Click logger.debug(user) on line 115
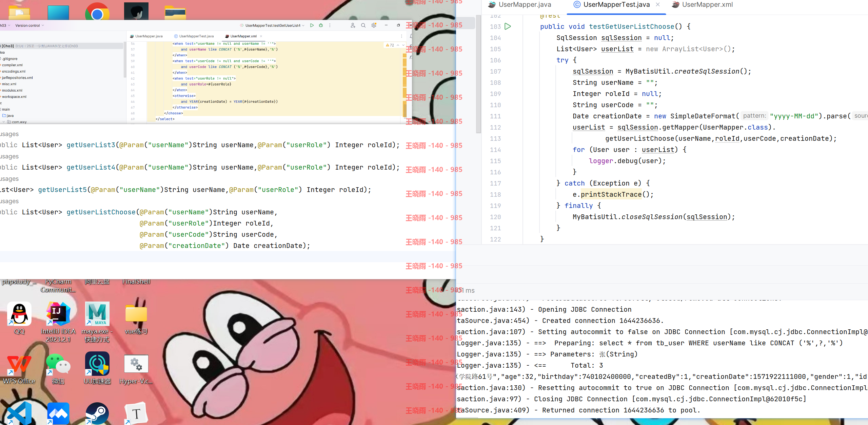Viewport: 868px width, 425px height. pos(627,161)
